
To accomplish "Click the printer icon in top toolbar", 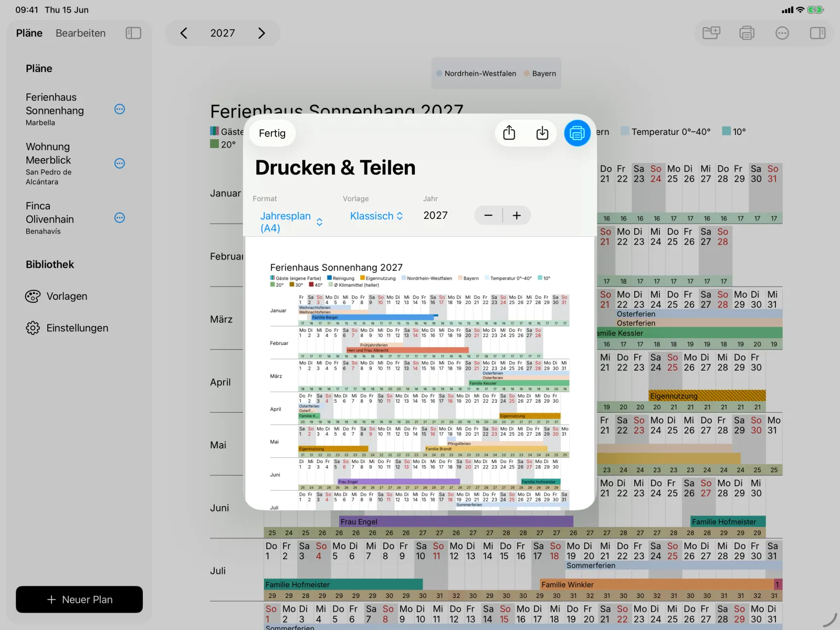I will click(x=747, y=33).
